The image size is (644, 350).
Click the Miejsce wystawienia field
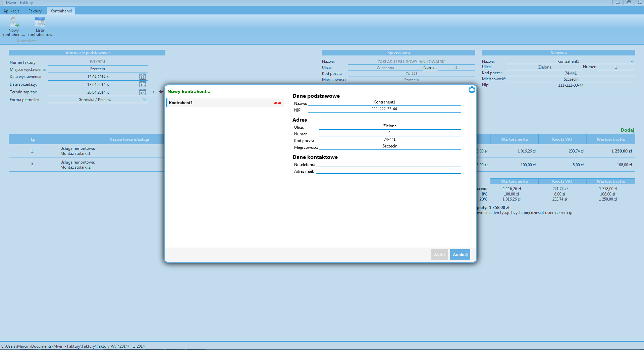[x=98, y=69]
